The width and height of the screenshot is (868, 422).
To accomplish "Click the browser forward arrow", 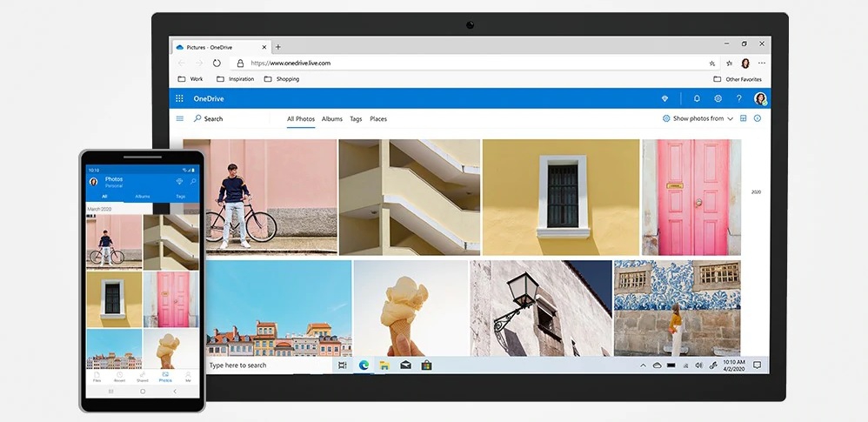I will pyautogui.click(x=199, y=64).
